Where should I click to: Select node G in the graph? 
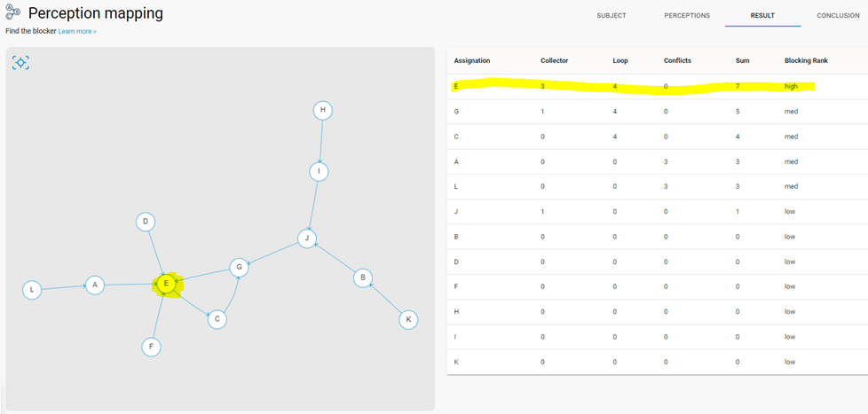point(239,268)
